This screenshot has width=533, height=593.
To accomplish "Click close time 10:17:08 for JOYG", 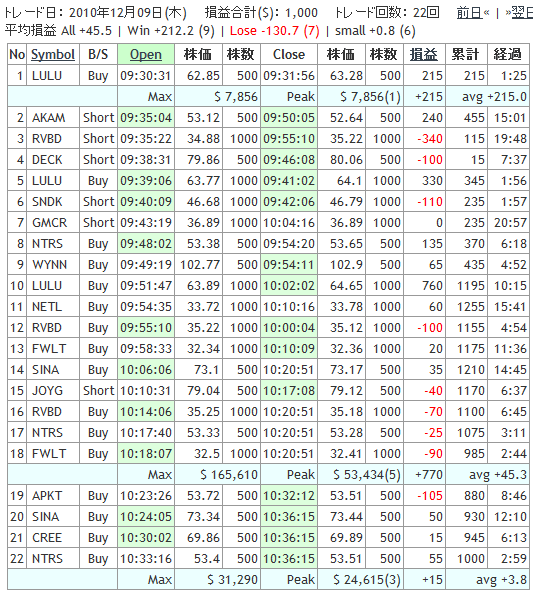I will pos(289,391).
